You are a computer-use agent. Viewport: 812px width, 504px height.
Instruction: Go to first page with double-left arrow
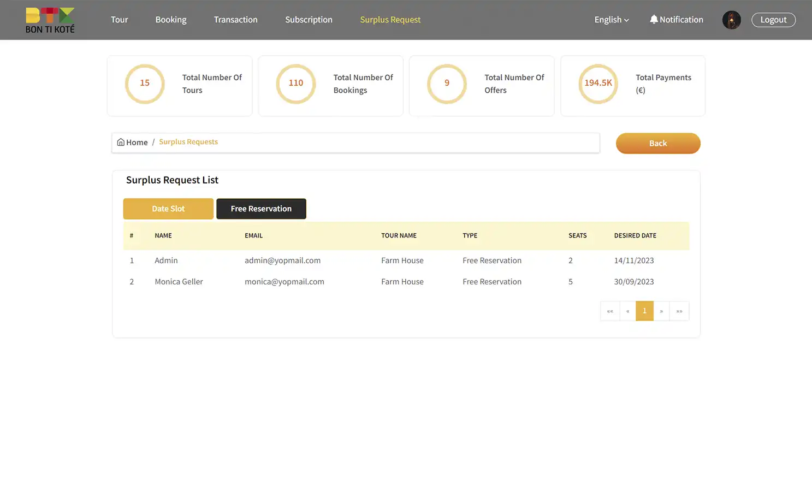click(x=610, y=311)
